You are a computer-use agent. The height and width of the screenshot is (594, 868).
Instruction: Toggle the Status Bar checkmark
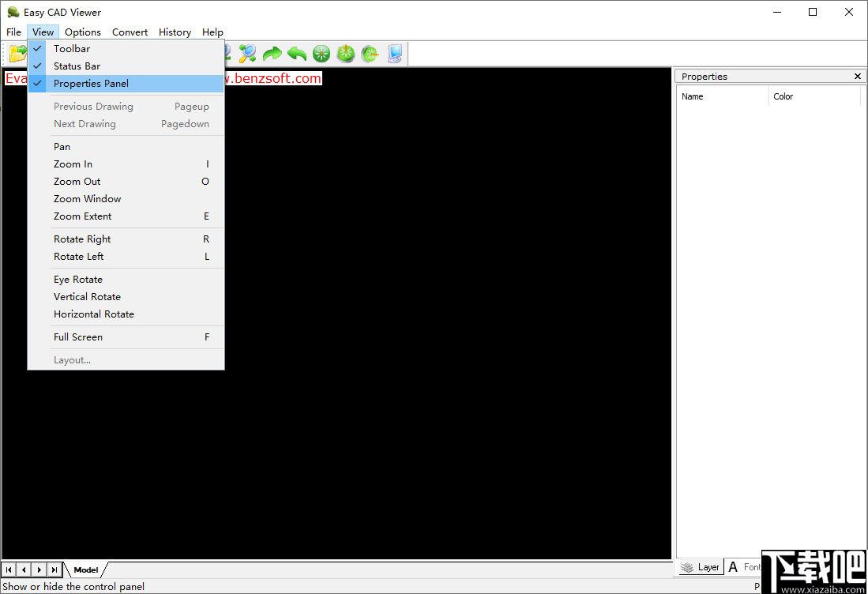pyautogui.click(x=77, y=66)
